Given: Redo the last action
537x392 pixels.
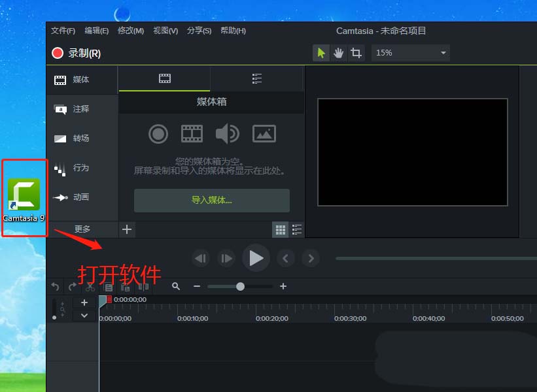Looking at the screenshot, I should (x=73, y=287).
